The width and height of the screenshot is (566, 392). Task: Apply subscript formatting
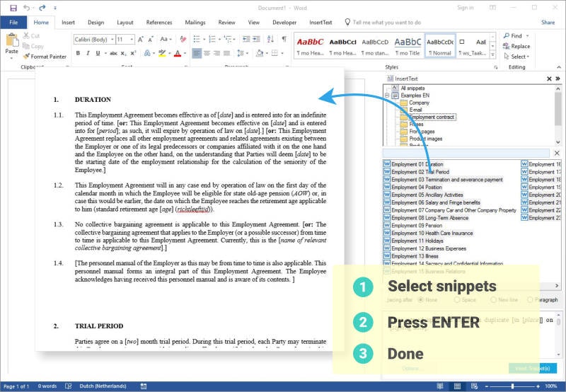click(123, 53)
